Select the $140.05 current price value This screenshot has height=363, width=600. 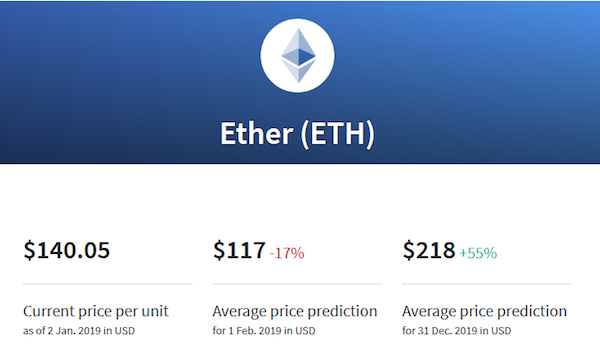pos(67,250)
